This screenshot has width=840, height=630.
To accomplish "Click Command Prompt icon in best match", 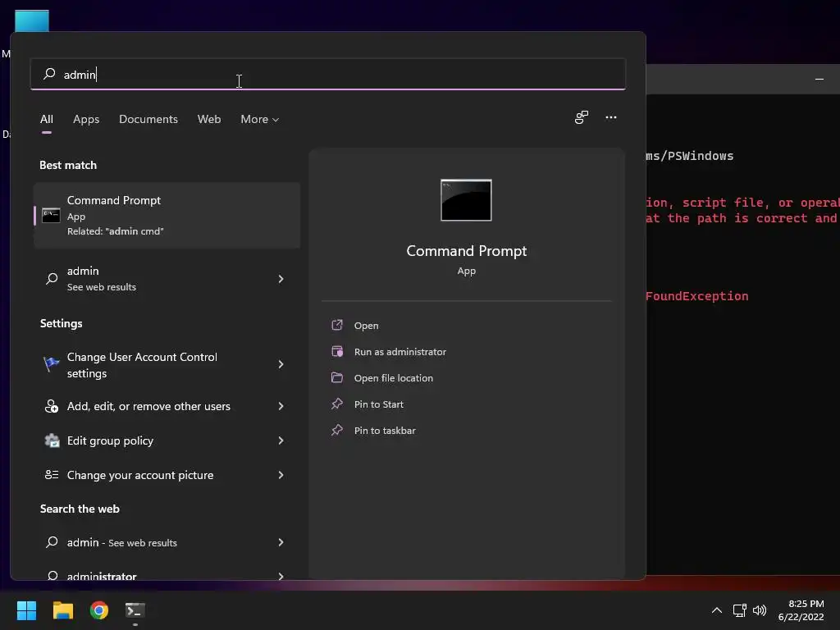I will [51, 216].
